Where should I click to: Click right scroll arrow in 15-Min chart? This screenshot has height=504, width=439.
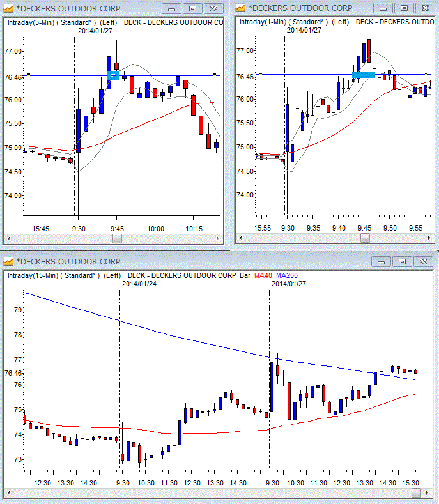tap(427, 493)
